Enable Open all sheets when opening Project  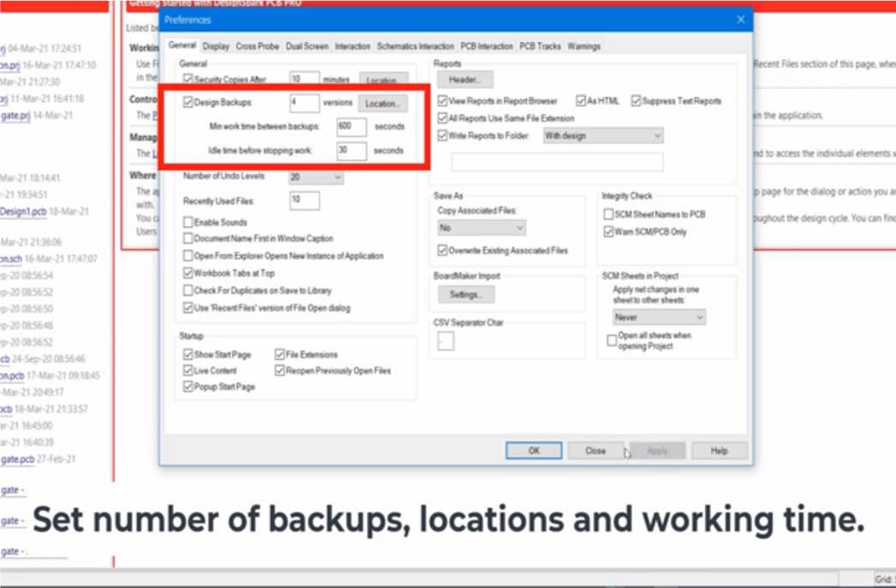click(x=611, y=340)
